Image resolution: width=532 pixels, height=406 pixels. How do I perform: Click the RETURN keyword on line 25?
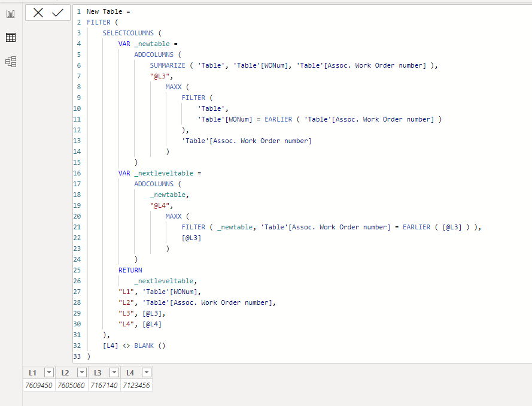[x=130, y=270]
